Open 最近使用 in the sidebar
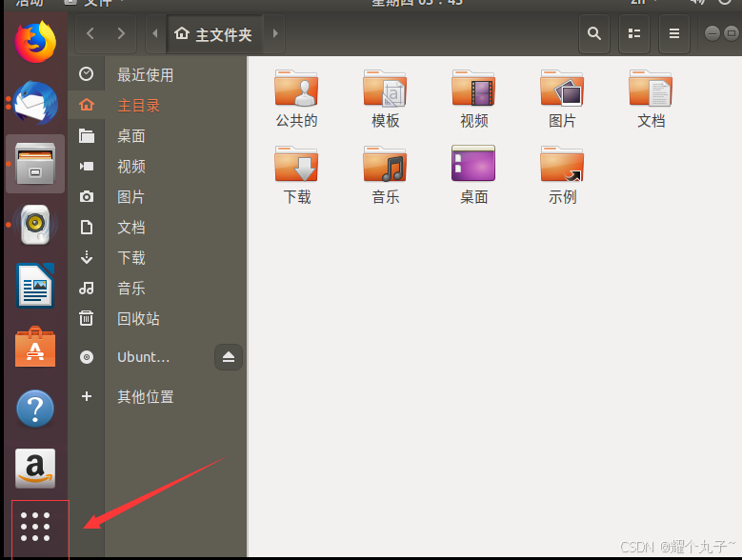Viewport: 742px width, 560px height. coord(157,74)
